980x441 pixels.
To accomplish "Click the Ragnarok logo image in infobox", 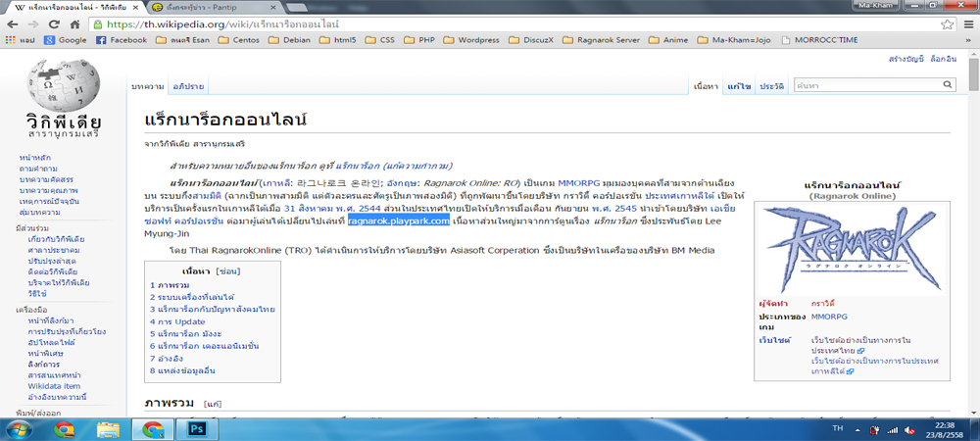I will pos(852,247).
